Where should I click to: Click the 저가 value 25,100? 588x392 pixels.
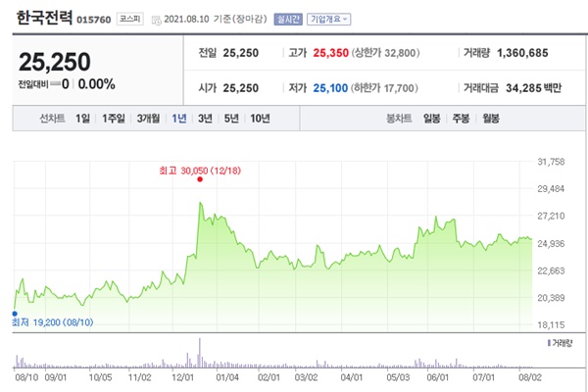pyautogui.click(x=330, y=88)
